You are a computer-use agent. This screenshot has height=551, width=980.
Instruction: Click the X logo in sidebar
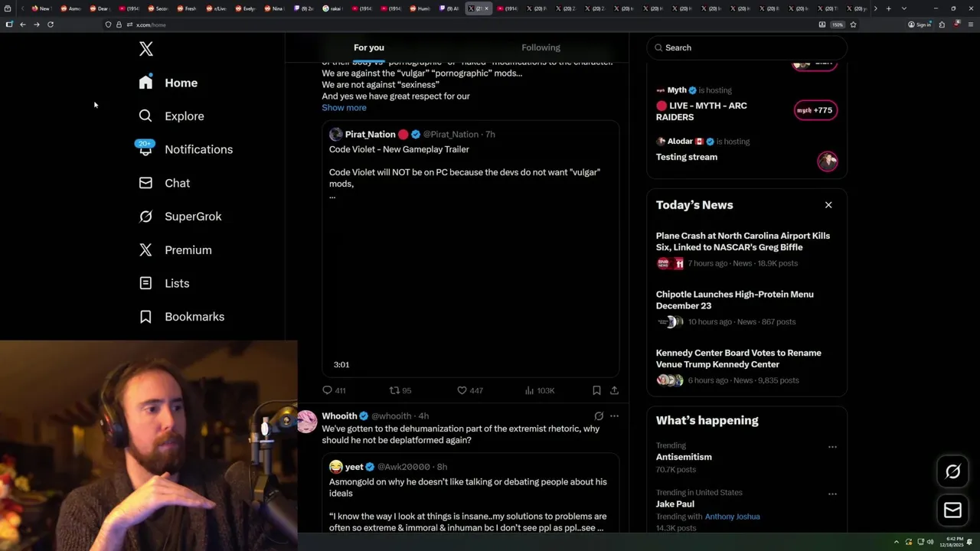click(x=146, y=50)
